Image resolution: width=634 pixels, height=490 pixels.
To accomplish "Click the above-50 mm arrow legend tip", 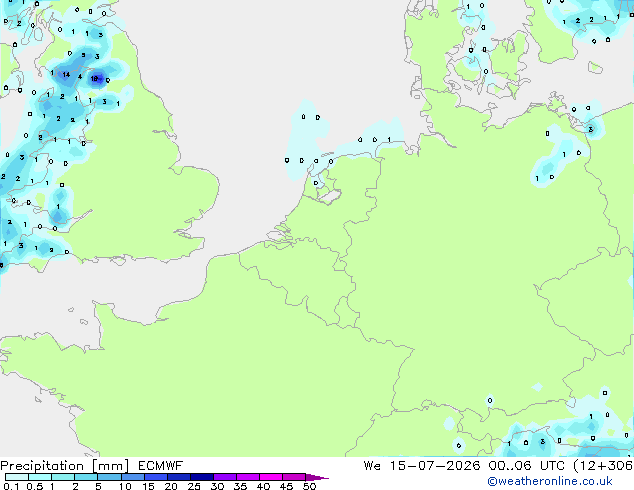I will click(317, 477).
